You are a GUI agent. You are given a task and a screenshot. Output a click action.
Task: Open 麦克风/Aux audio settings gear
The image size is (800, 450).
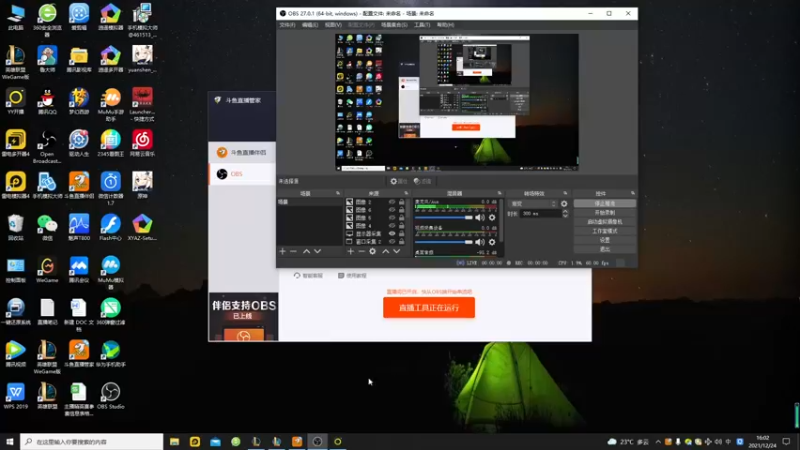[x=492, y=217]
